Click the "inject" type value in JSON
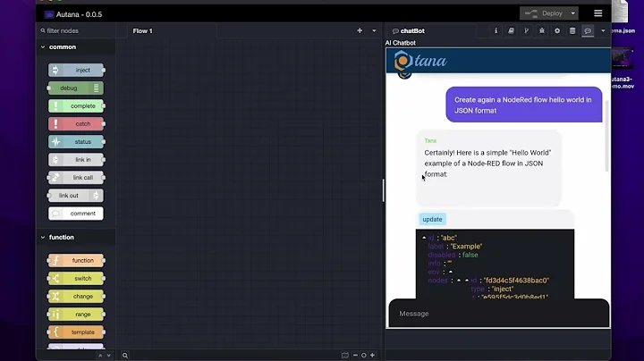The image size is (644, 361). click(x=503, y=289)
